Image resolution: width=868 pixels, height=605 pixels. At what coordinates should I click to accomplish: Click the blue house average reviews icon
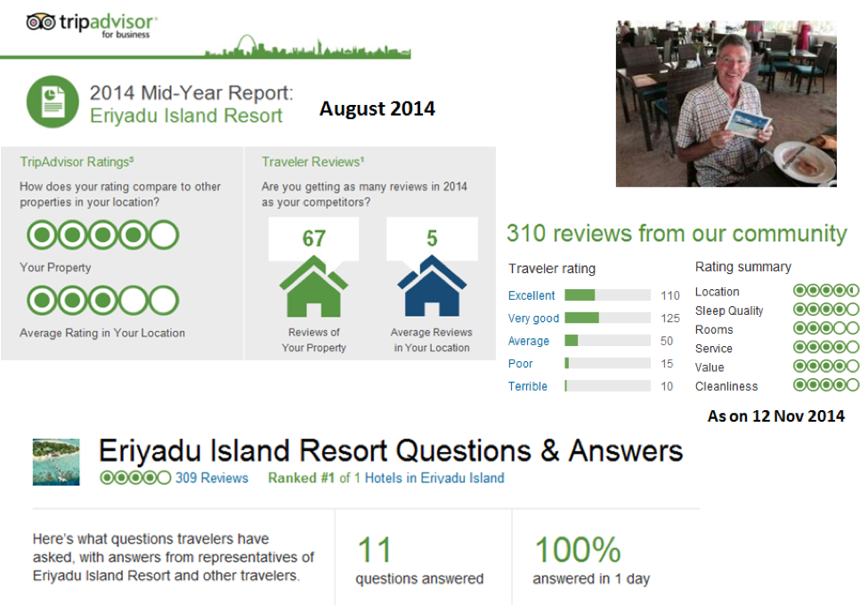431,286
